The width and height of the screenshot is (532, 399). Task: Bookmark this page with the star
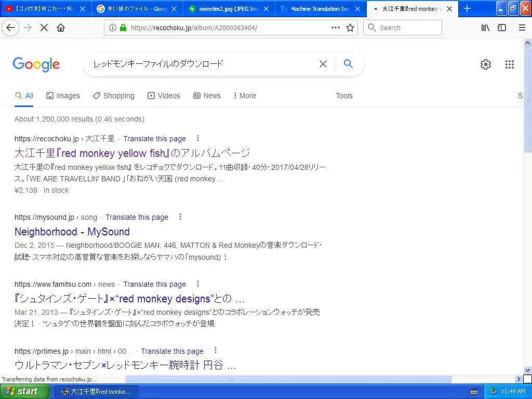pyautogui.click(x=350, y=28)
